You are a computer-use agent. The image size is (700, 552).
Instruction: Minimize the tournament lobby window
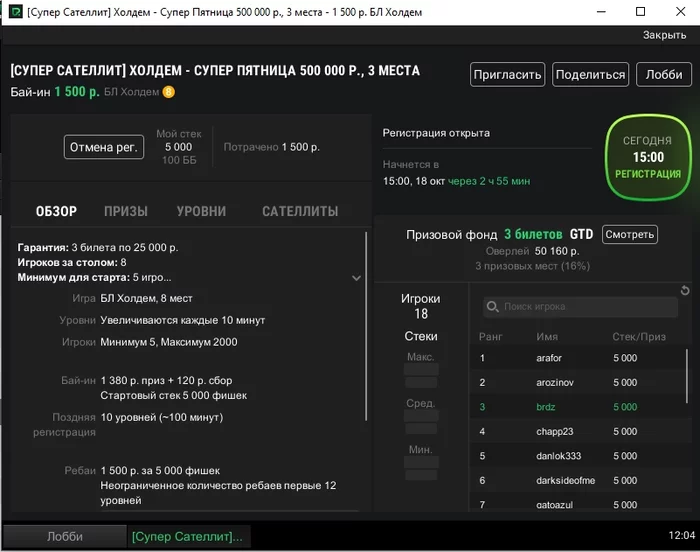pyautogui.click(x=601, y=12)
